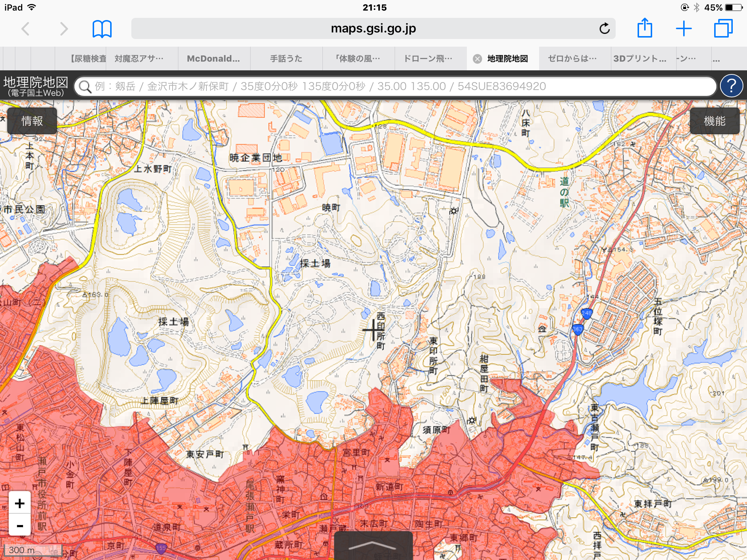
Task: Close the 地理院地図 tab
Action: pyautogui.click(x=477, y=59)
